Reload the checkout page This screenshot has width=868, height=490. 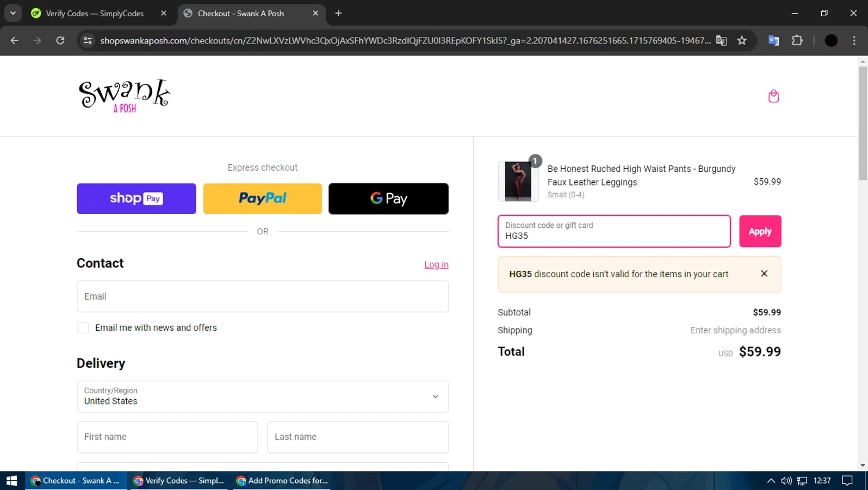[60, 40]
